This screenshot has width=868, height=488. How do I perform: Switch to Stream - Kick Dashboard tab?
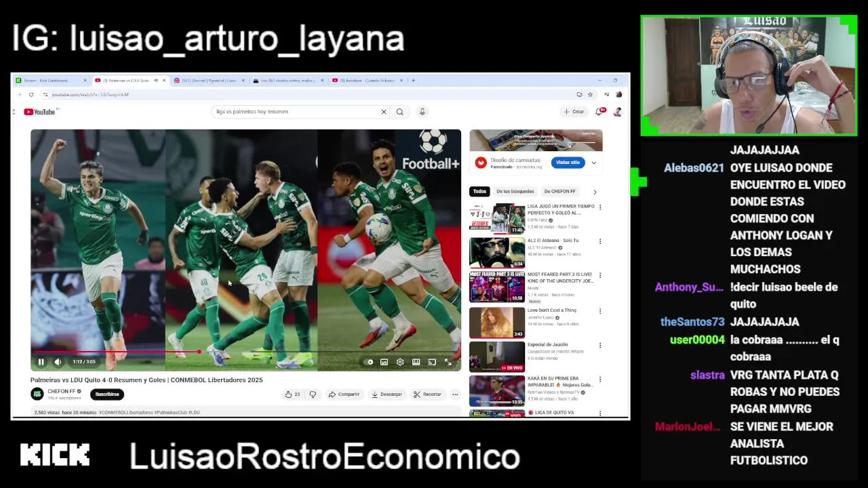pyautogui.click(x=52, y=81)
